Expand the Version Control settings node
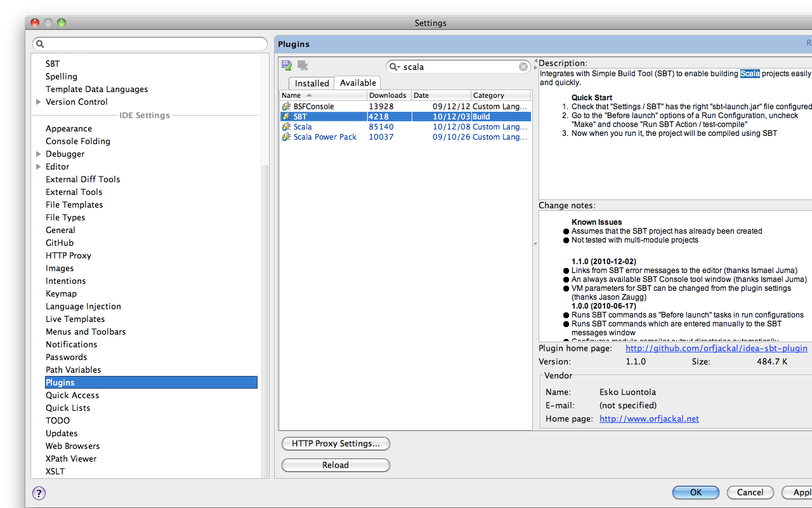Image resolution: width=812 pixels, height=508 pixels. [39, 102]
